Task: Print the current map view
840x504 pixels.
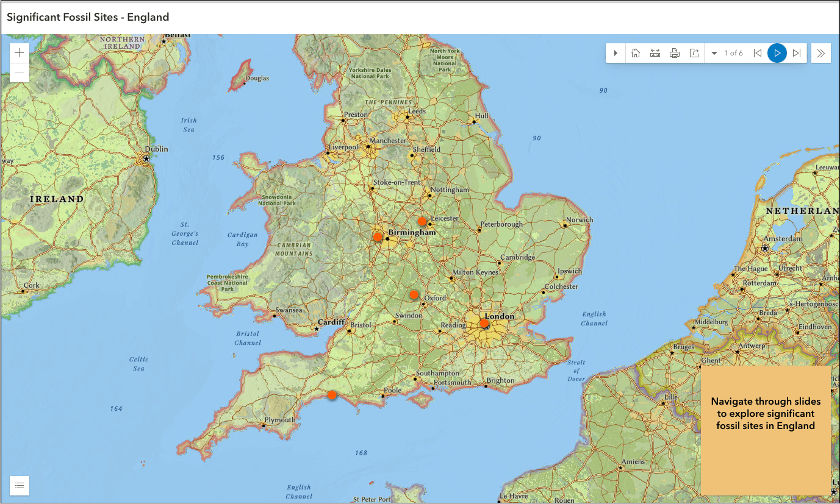Action: pos(674,53)
